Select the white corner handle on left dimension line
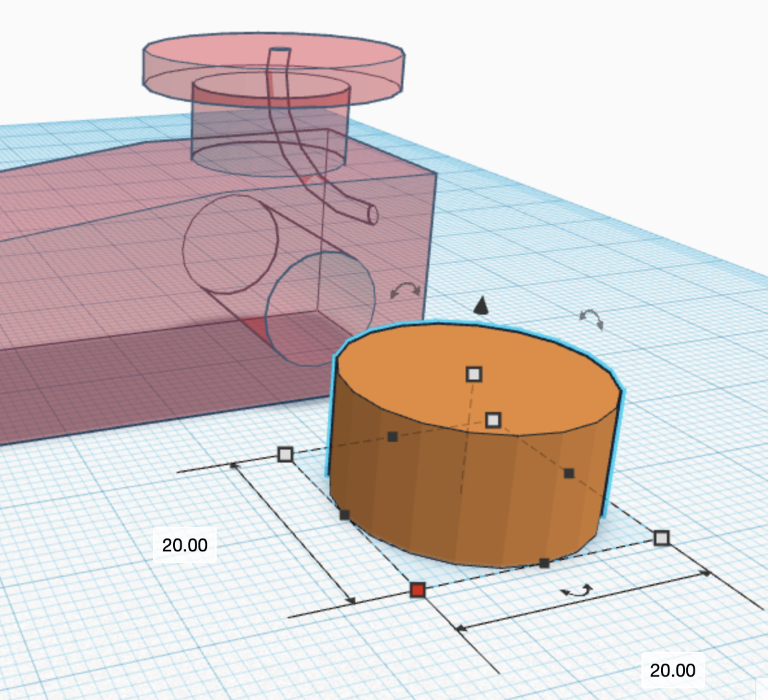 point(285,454)
